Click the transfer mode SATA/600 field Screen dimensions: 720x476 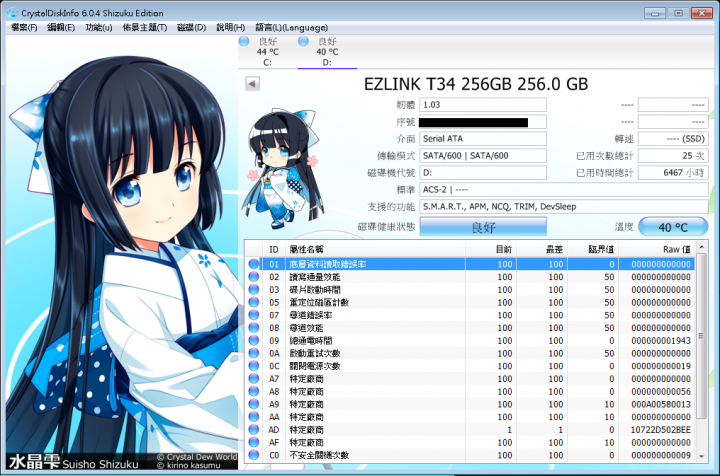tap(483, 156)
